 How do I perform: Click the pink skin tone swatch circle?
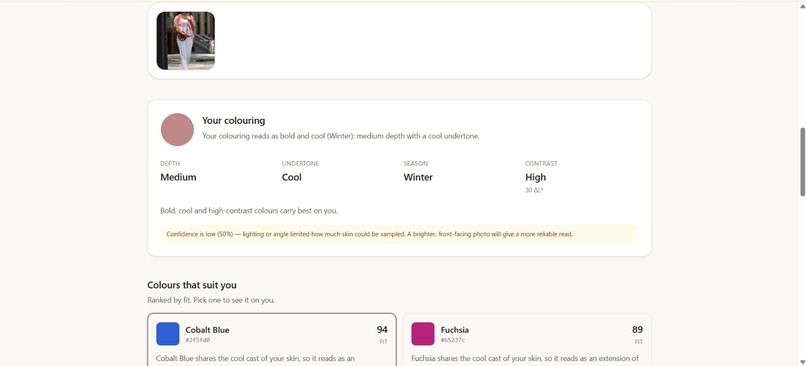pos(177,130)
